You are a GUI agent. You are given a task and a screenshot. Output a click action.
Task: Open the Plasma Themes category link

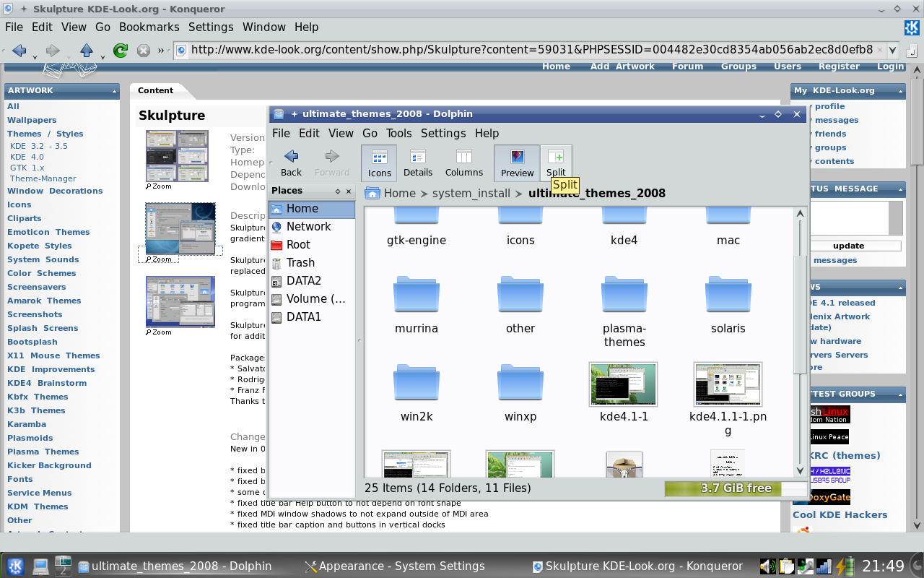click(x=43, y=452)
